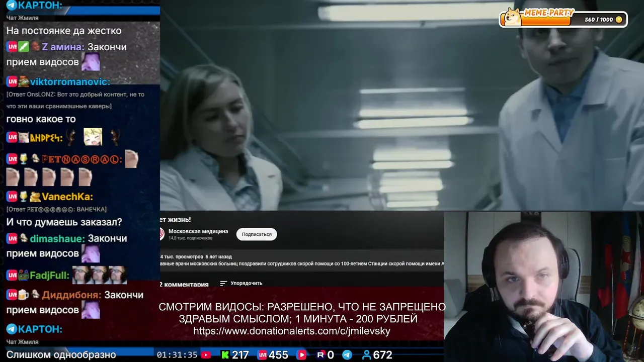
Task: Click the Rutube R icon beside 0
Action: coord(320,355)
